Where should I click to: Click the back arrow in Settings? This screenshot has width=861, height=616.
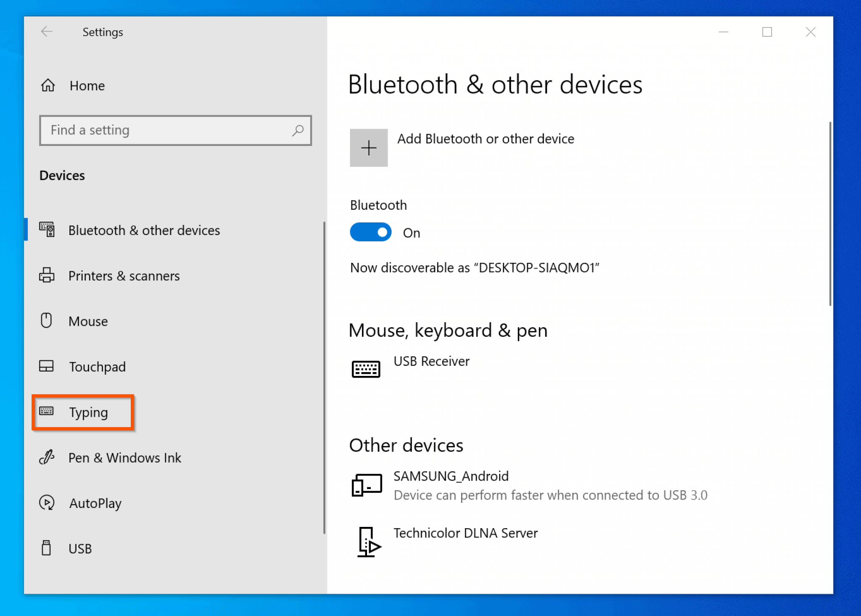47,32
